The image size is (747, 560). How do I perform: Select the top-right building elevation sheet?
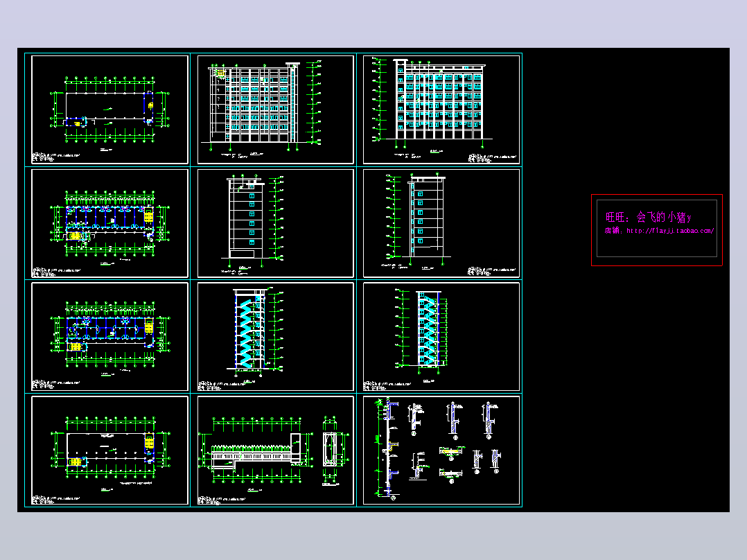441,110
